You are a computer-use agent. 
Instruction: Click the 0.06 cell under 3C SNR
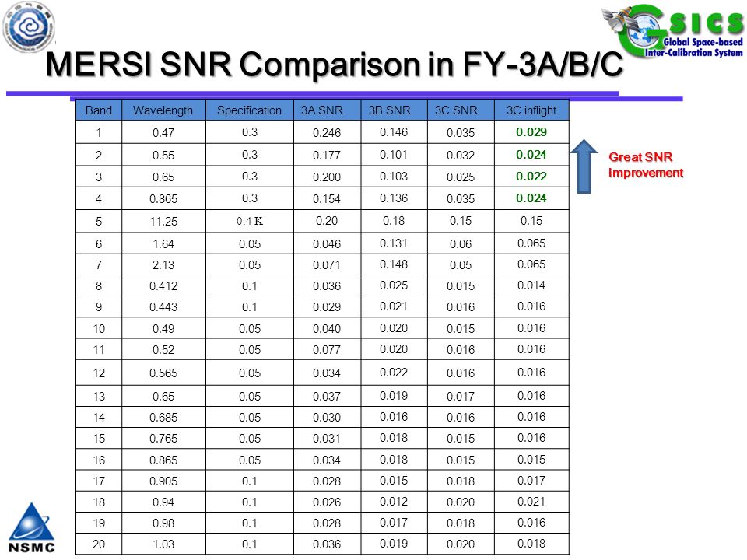tap(461, 244)
